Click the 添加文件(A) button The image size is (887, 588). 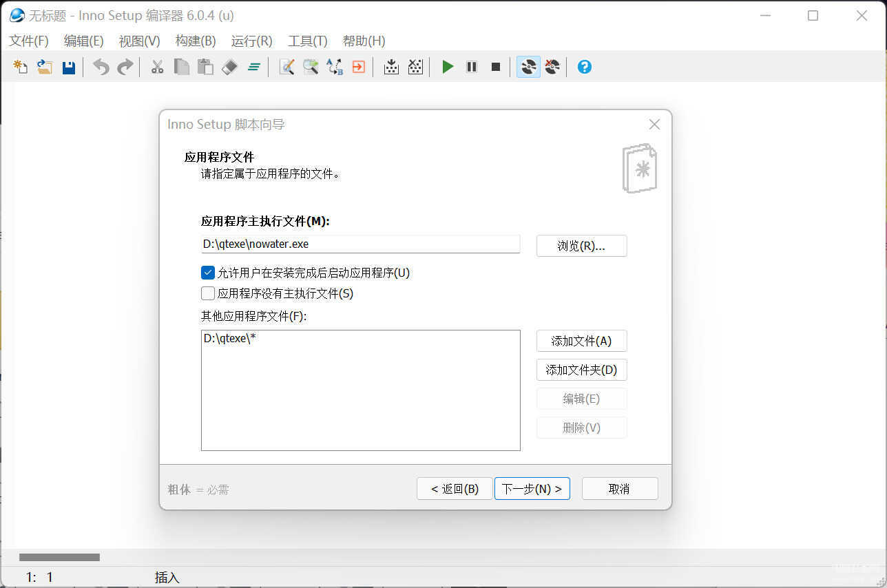pyautogui.click(x=582, y=341)
